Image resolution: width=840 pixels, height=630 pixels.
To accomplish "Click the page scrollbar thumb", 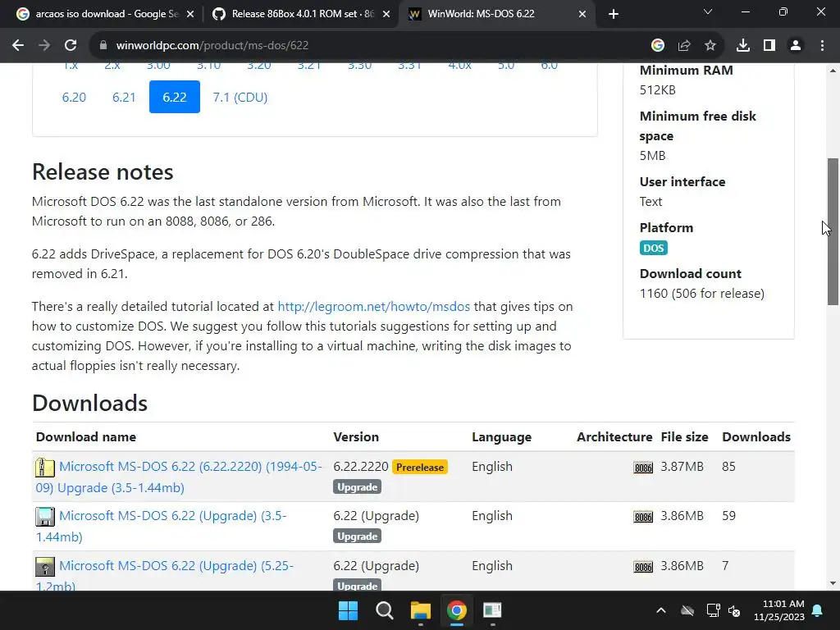I will (x=833, y=231).
